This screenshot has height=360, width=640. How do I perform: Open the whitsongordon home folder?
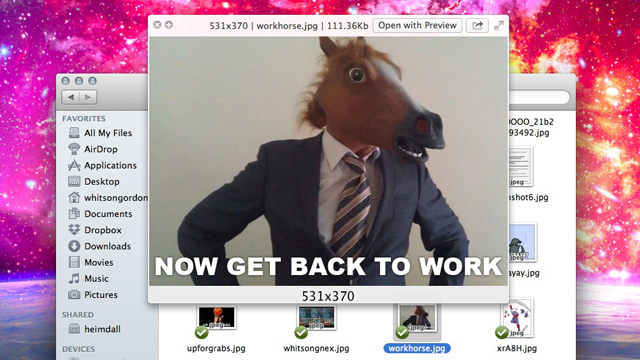tap(108, 198)
